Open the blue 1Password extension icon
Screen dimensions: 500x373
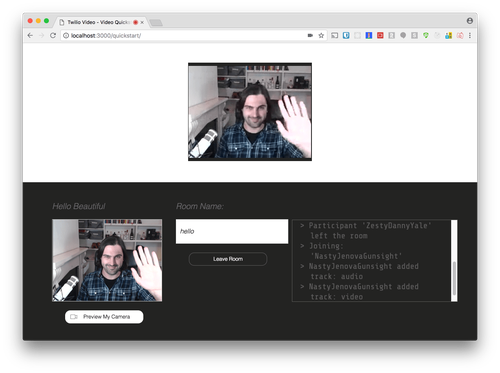coord(346,35)
